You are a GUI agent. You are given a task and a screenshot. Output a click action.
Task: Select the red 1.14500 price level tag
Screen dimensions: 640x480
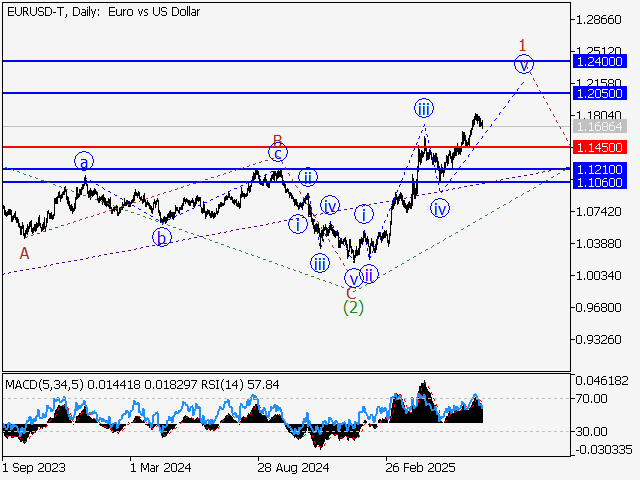(601, 147)
